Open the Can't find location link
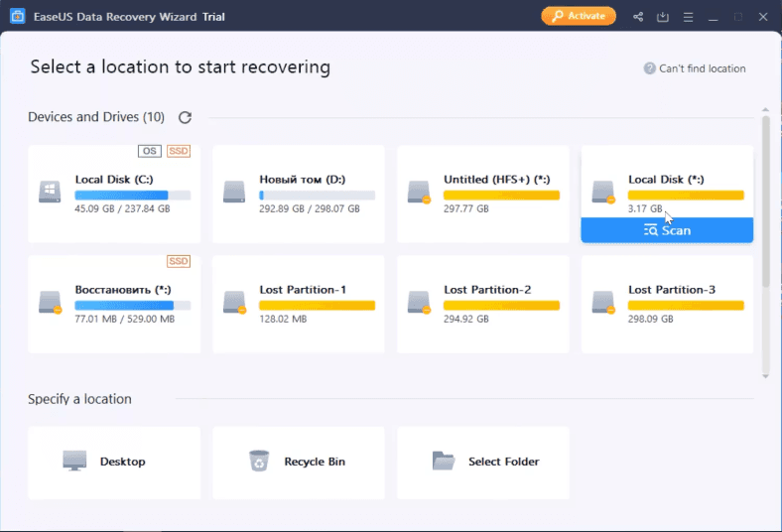 point(702,68)
